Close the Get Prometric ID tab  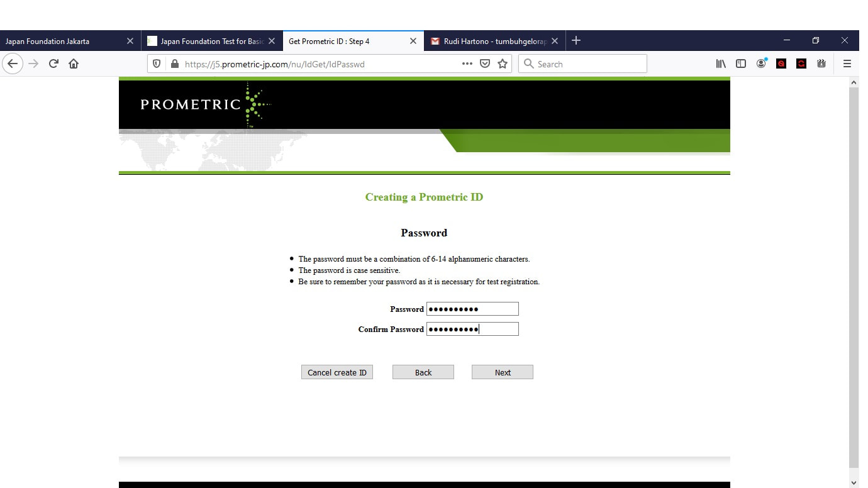tap(413, 41)
